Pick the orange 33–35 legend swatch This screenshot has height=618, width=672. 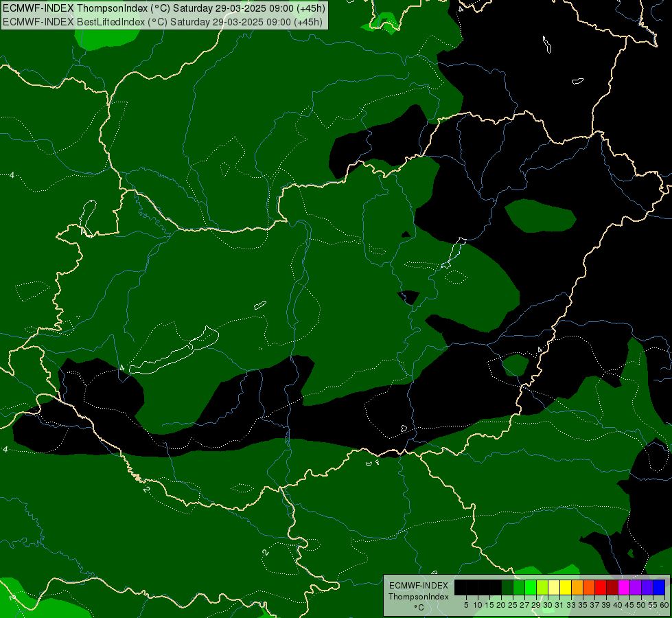click(x=577, y=587)
